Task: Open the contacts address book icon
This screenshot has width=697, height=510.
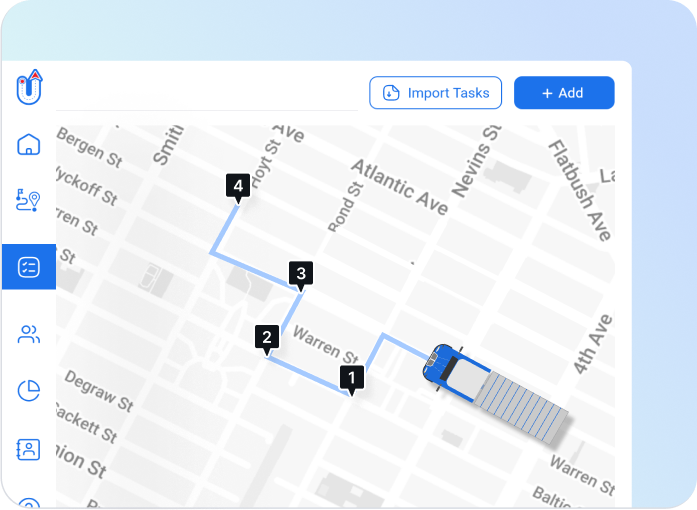Action: [x=28, y=450]
